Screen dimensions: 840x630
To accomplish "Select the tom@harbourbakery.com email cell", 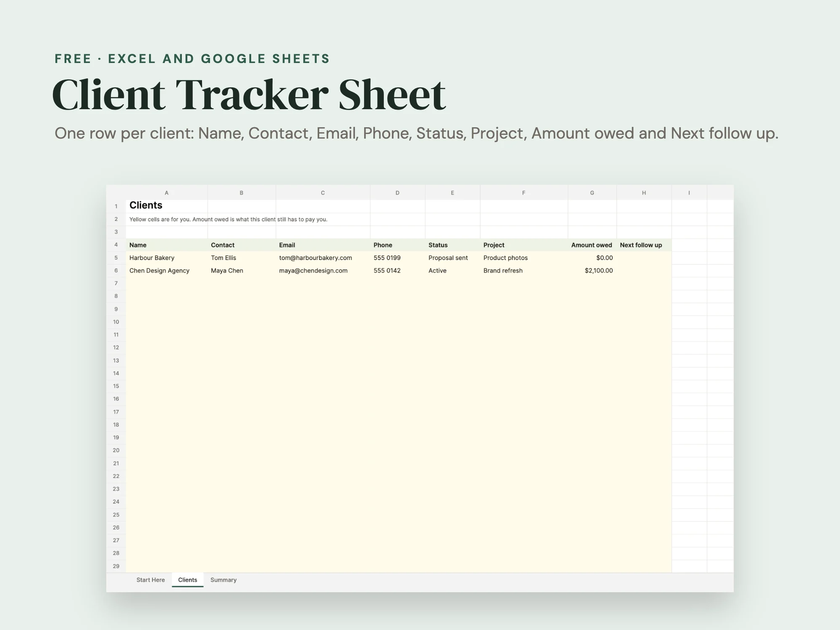I will coord(323,258).
